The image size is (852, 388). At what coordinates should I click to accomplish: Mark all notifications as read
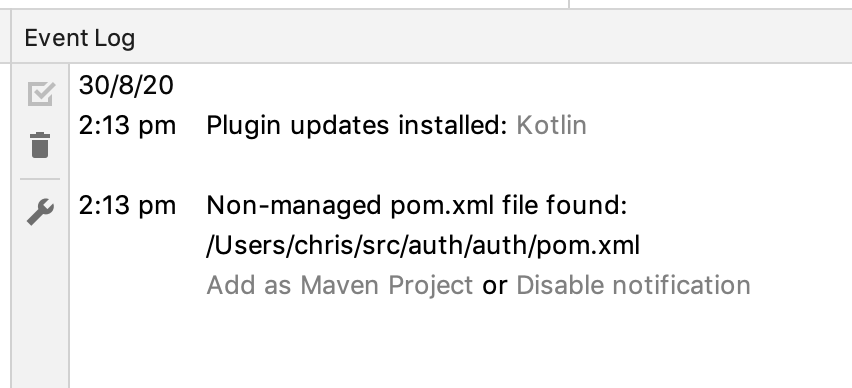pos(41,93)
